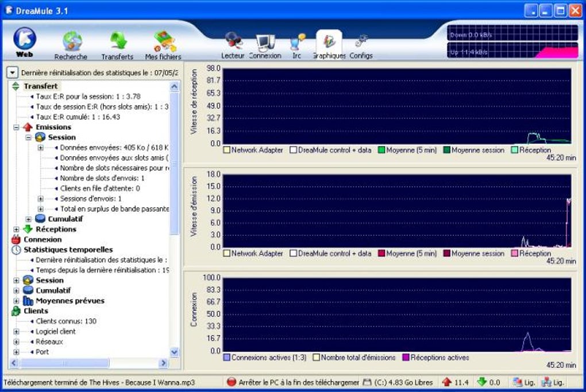Click the green Réceptions arrow icon
586x392 pixels.
click(x=28, y=229)
